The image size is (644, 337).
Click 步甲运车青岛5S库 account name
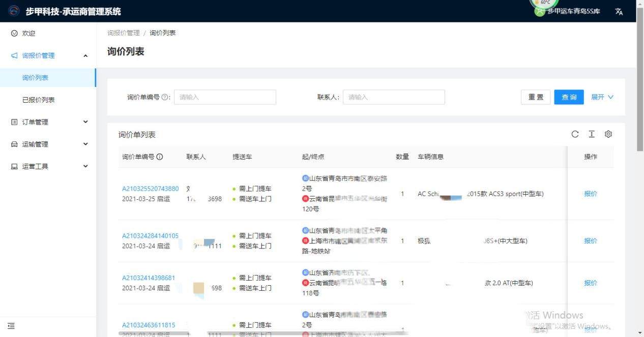click(574, 11)
